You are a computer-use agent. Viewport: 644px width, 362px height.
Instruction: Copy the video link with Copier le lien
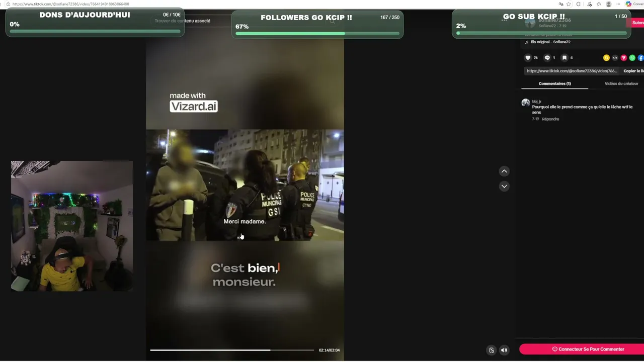[633, 71]
